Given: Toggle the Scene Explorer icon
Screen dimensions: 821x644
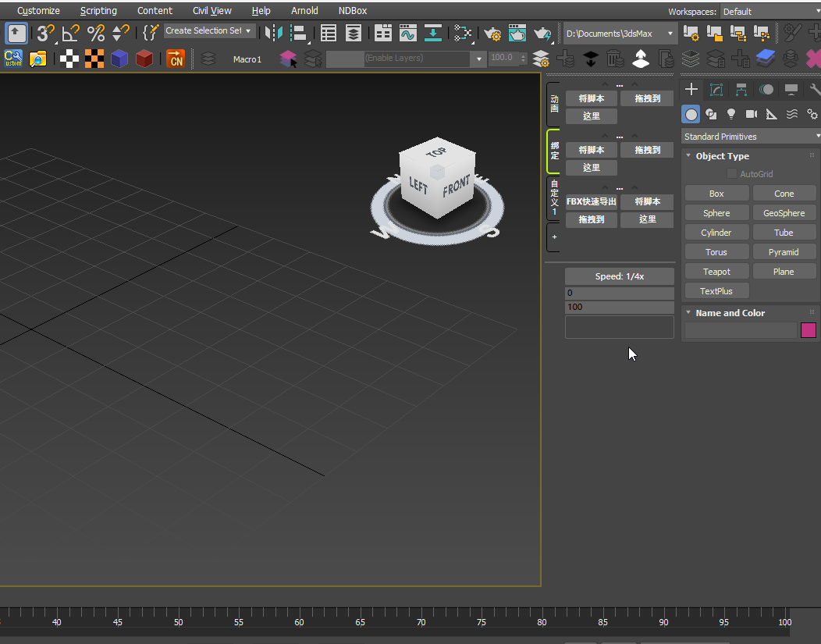Looking at the screenshot, I should coord(329,33).
